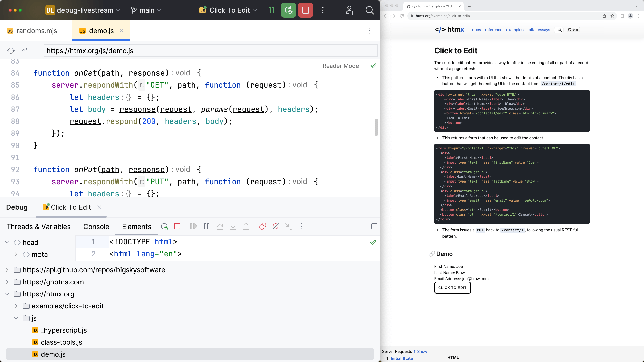Open the View Breakpoints dialog
The image size is (644, 362).
263,226
